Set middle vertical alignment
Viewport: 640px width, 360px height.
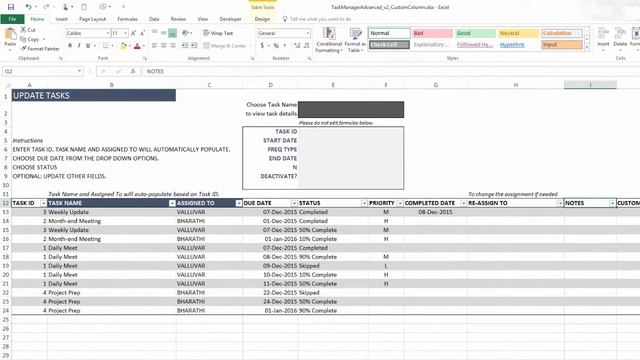tap(163, 33)
